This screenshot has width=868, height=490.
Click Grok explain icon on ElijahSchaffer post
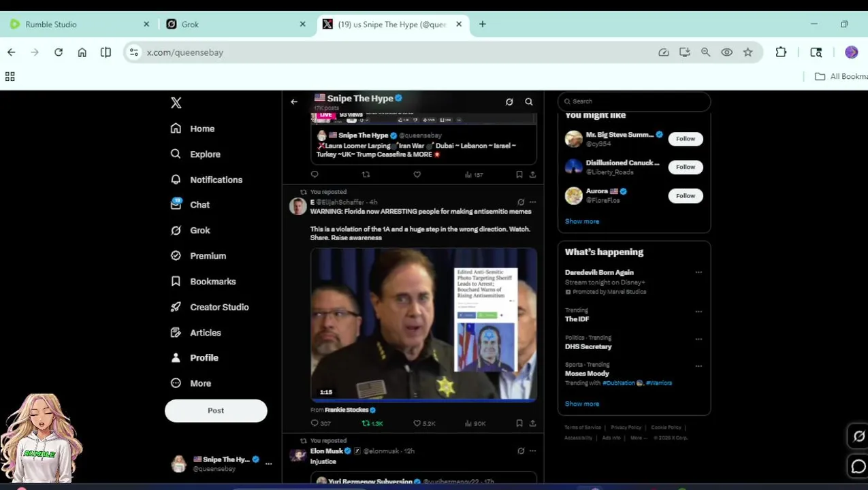click(x=521, y=202)
